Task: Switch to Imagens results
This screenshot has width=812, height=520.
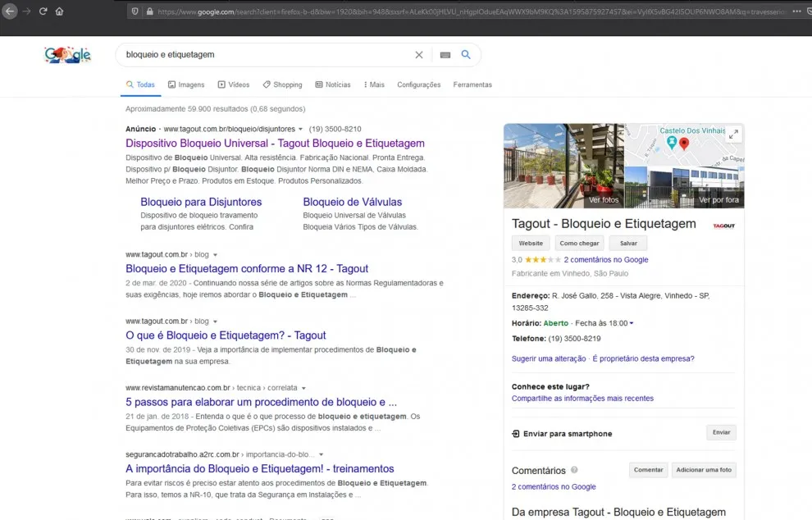Action: coord(186,84)
